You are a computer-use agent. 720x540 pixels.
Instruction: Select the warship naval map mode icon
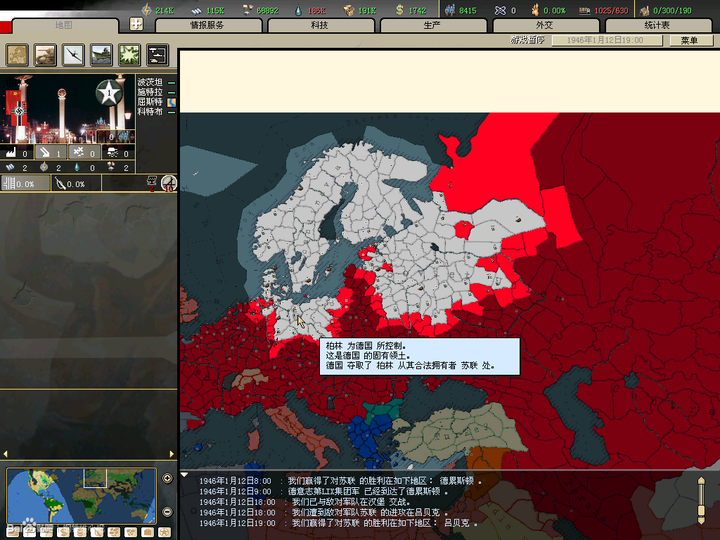click(101, 55)
